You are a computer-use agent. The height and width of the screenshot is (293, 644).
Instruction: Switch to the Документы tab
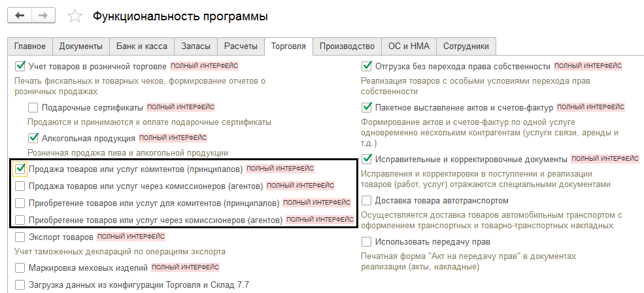pyautogui.click(x=81, y=46)
